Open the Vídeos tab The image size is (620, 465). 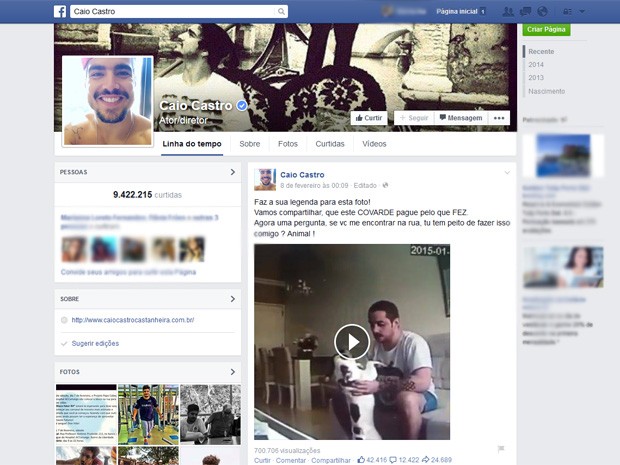pos(374,144)
